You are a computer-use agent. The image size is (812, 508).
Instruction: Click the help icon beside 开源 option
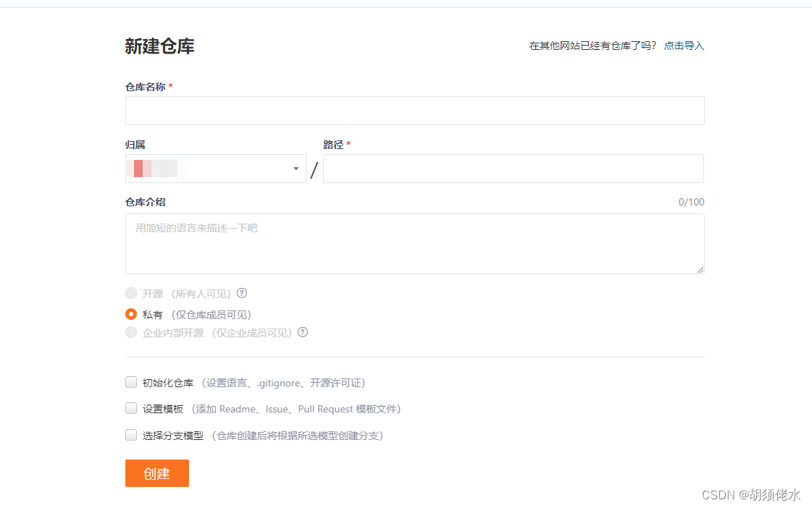click(242, 293)
